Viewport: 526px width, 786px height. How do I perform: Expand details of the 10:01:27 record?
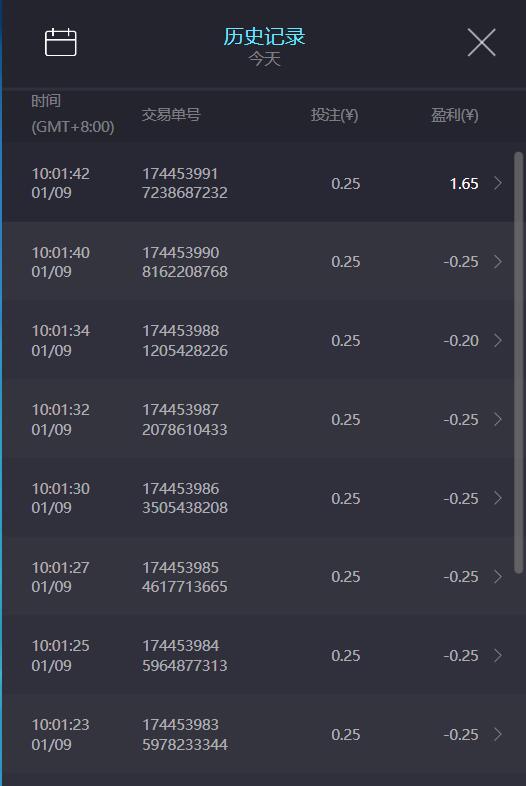click(497, 576)
